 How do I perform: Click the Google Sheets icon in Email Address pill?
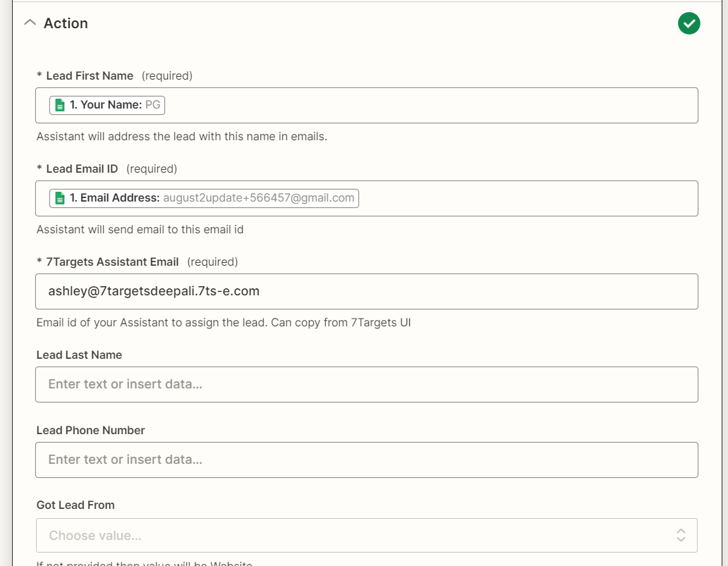(x=60, y=199)
